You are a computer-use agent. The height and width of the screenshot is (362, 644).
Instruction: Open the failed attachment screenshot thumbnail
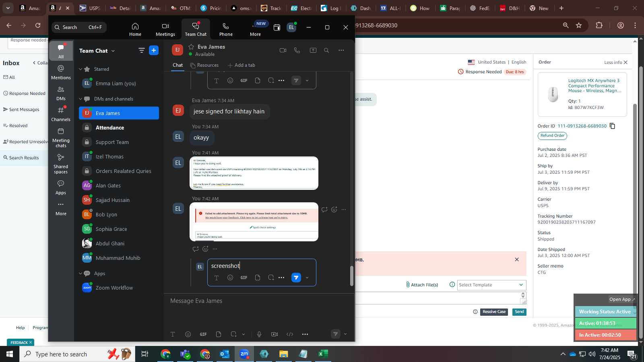coord(254,222)
